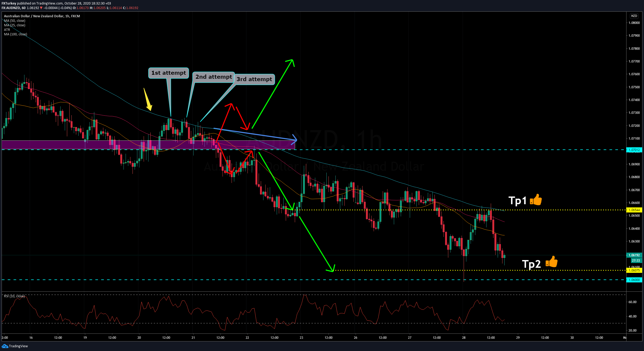Image resolution: width=644 pixels, height=351 pixels.
Task: Click the 1.06075 yellow price label
Action: (634, 270)
